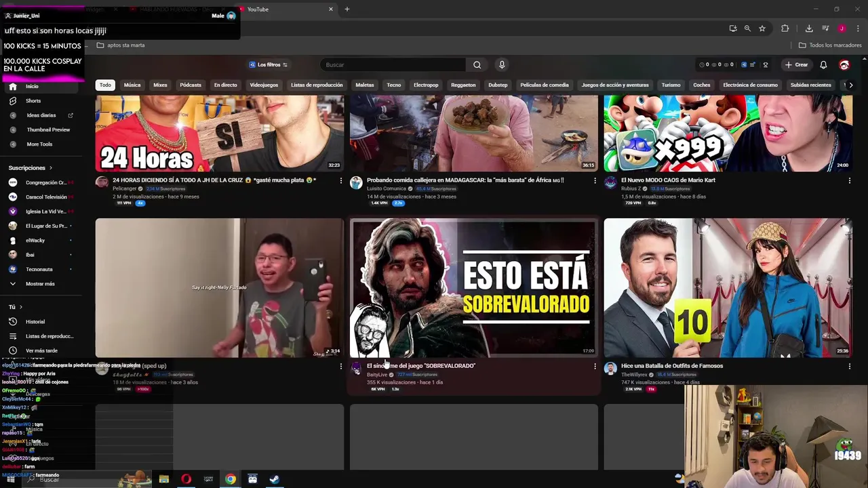This screenshot has width=868, height=488.
Task: Open the Rubius Z channel avatar
Action: point(610,182)
